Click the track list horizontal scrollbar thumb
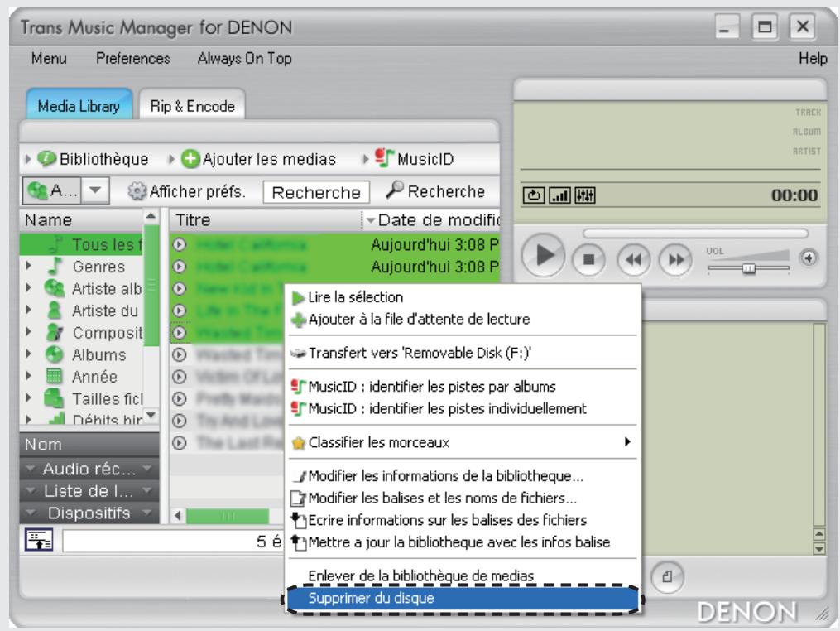Viewport: 840px width, 631px height. [228, 516]
